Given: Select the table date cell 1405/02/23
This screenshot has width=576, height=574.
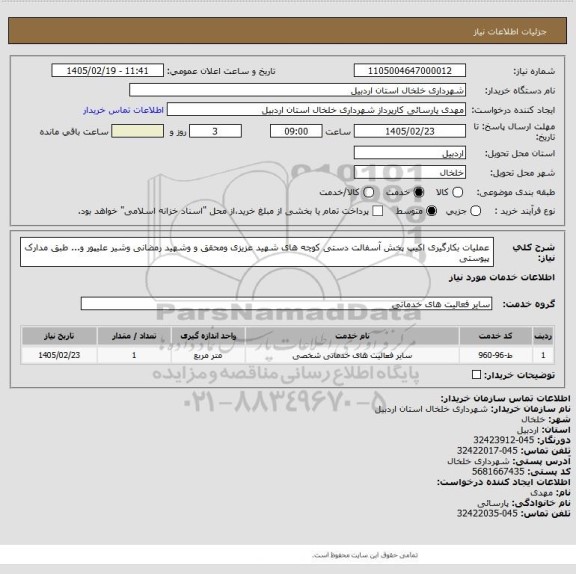Looking at the screenshot, I should 59,355.
